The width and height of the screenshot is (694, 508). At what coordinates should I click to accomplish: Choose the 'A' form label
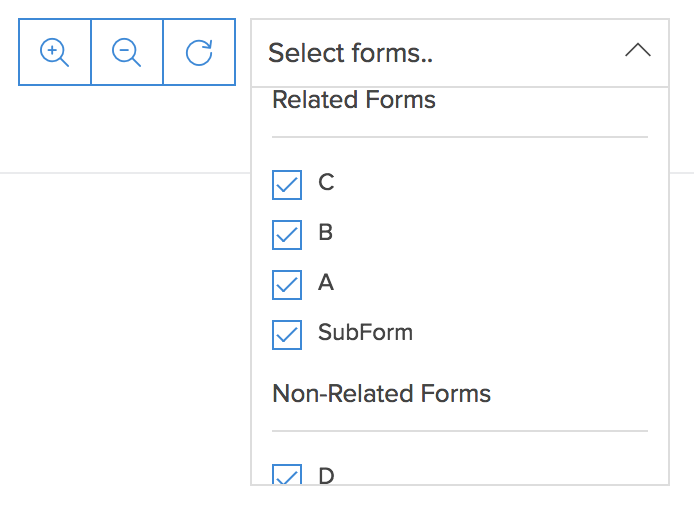click(326, 283)
